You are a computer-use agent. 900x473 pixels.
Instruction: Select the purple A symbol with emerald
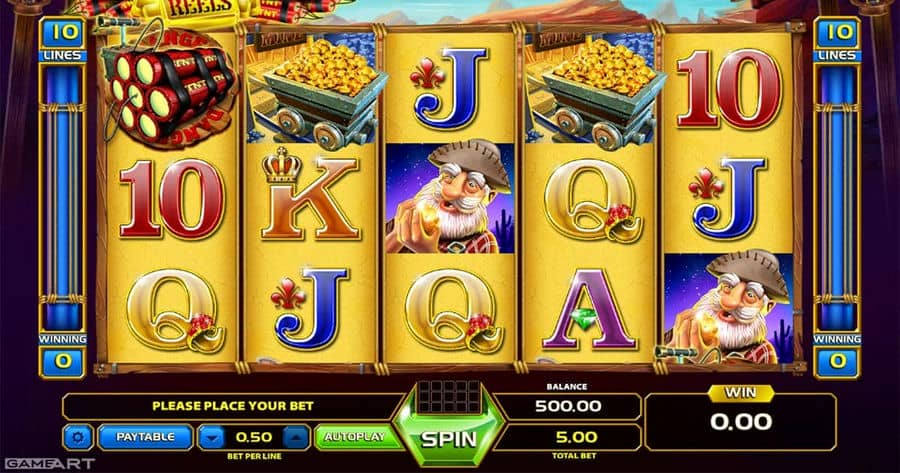[590, 310]
